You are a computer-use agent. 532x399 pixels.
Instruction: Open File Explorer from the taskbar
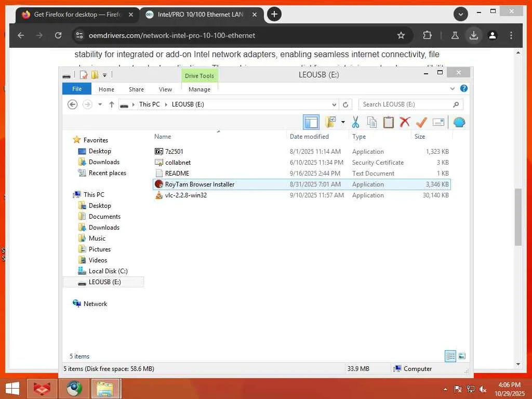[x=105, y=389]
